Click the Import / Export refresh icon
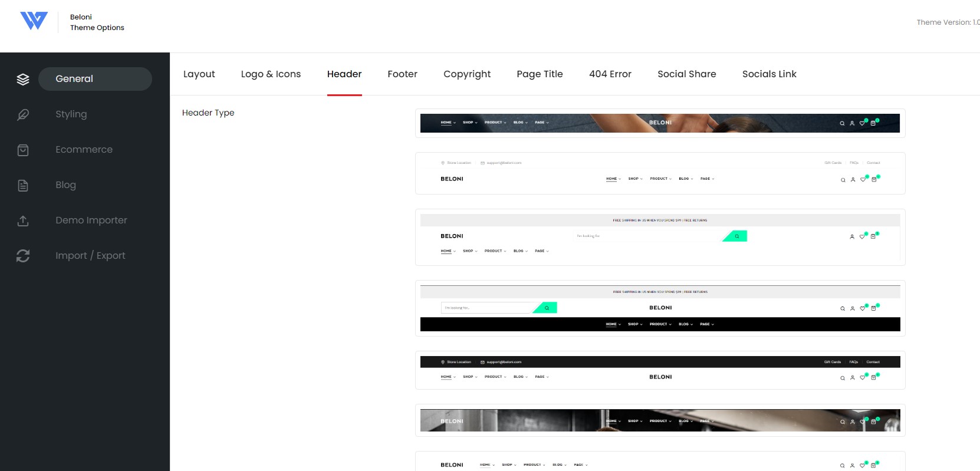The width and height of the screenshot is (980, 471). point(23,256)
